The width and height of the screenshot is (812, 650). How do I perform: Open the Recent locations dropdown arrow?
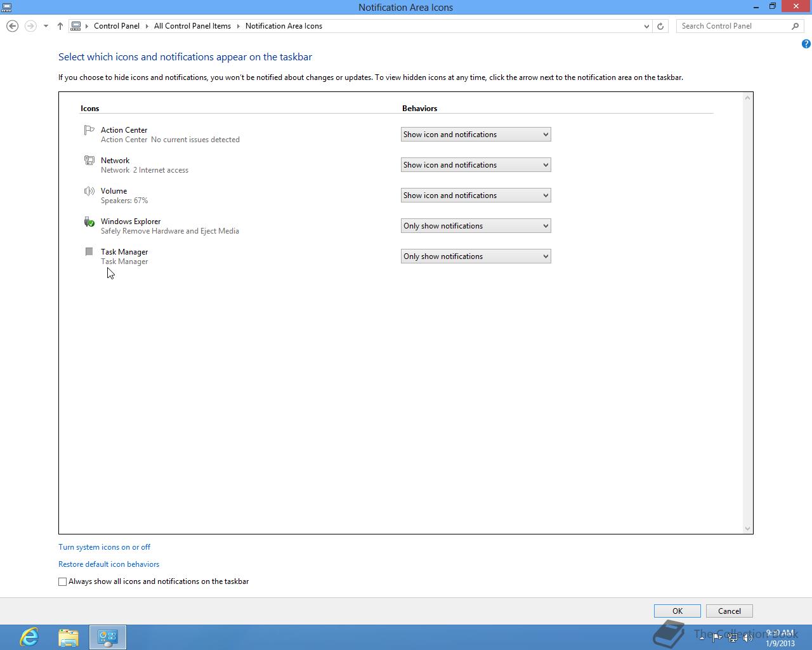pyautogui.click(x=46, y=26)
